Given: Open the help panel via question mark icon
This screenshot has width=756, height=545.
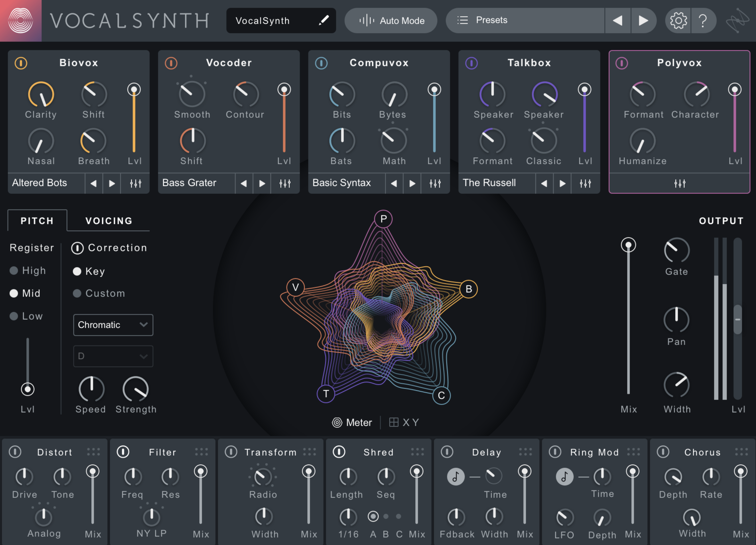Looking at the screenshot, I should pos(704,20).
